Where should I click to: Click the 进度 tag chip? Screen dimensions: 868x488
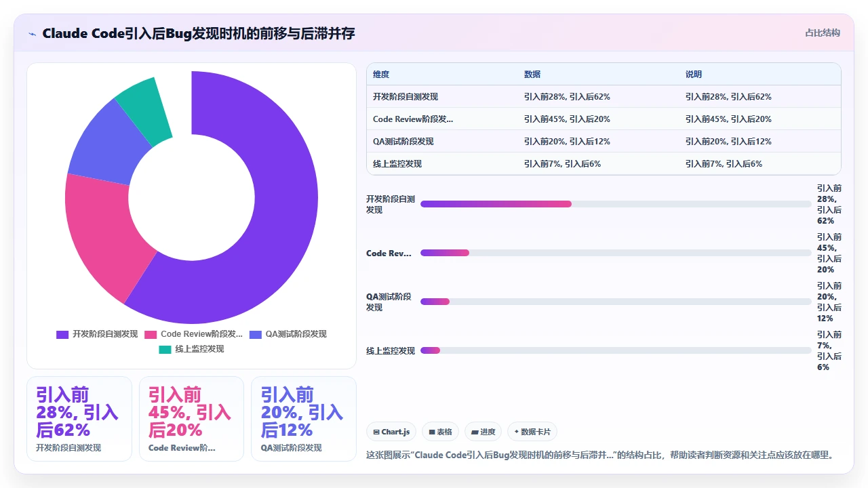pyautogui.click(x=483, y=432)
